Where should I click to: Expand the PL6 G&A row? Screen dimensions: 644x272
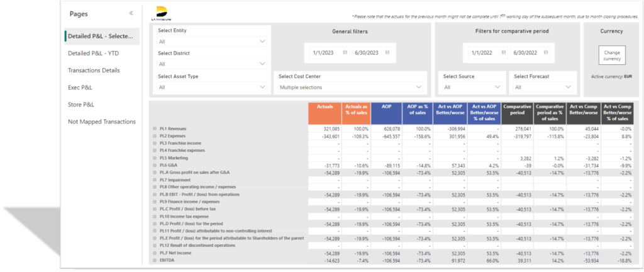[x=155, y=165]
